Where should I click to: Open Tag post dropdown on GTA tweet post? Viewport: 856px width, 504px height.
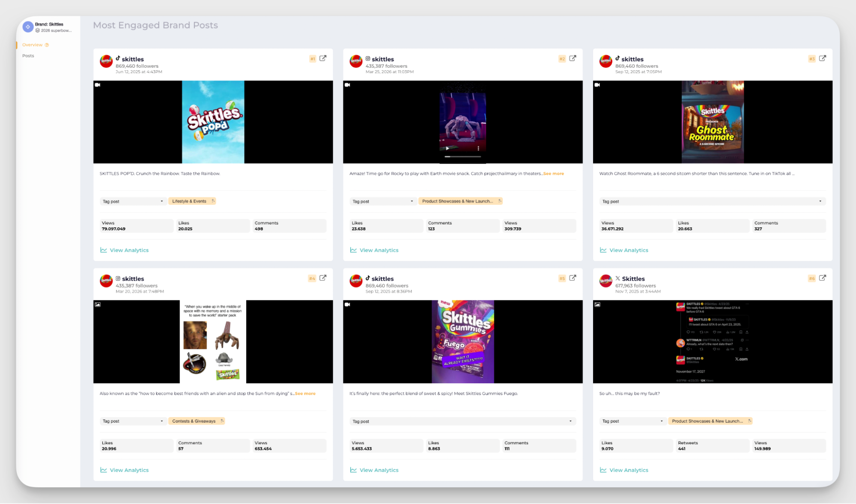click(x=632, y=421)
